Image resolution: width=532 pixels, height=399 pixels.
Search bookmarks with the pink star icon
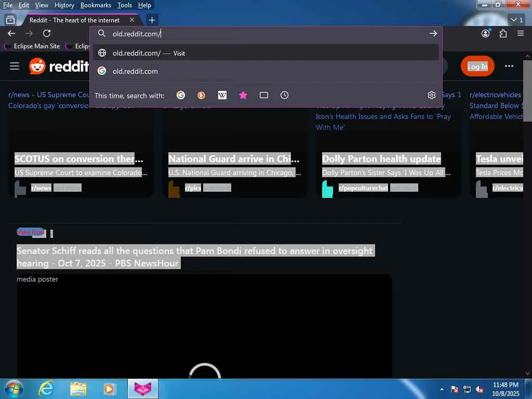tap(243, 96)
